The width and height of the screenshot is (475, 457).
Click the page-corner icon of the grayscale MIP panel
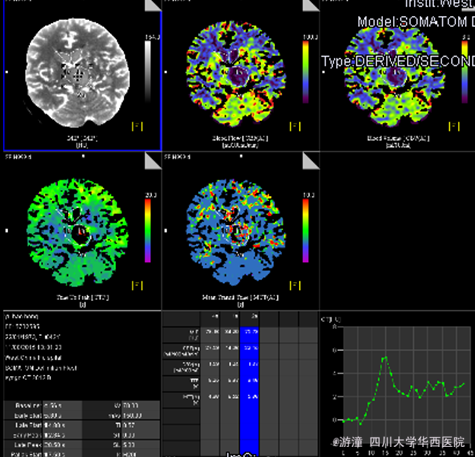click(153, 5)
